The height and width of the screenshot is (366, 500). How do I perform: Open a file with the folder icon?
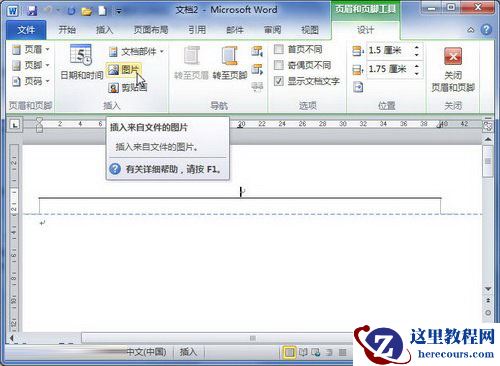86,11
